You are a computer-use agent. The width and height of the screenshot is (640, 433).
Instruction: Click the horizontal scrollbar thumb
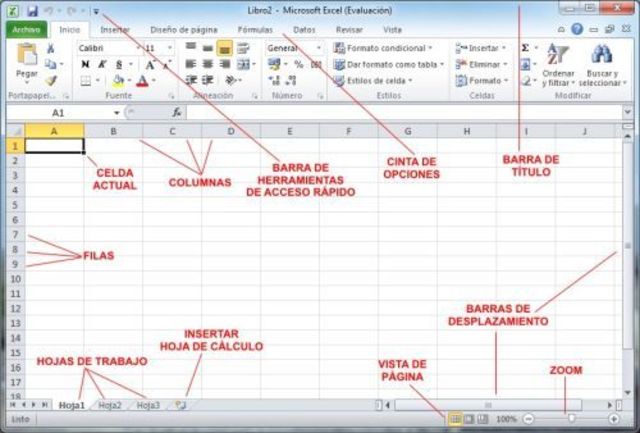click(x=488, y=405)
